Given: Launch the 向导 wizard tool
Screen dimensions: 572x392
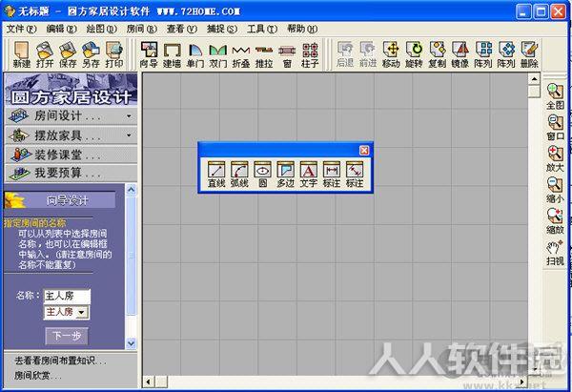Looking at the screenshot, I should pyautogui.click(x=149, y=54).
